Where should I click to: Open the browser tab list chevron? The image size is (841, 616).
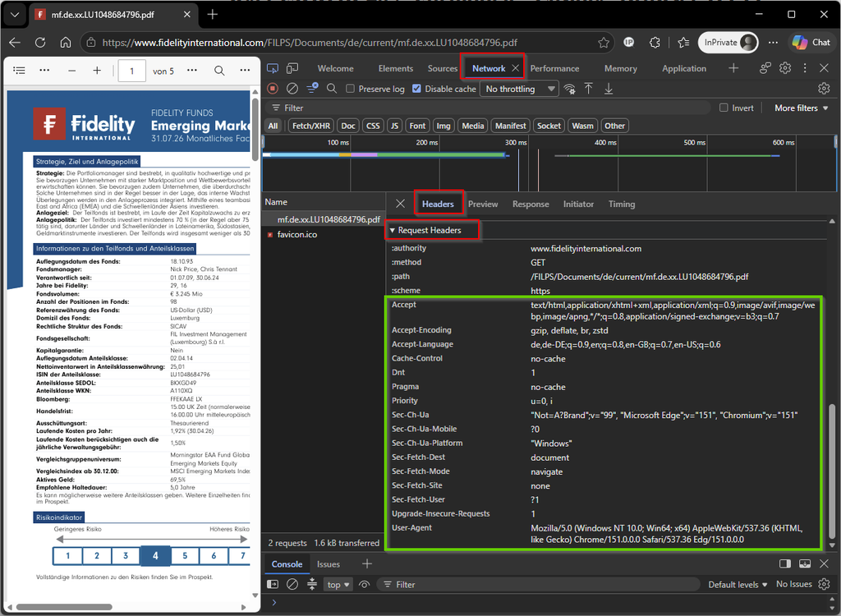coord(15,15)
